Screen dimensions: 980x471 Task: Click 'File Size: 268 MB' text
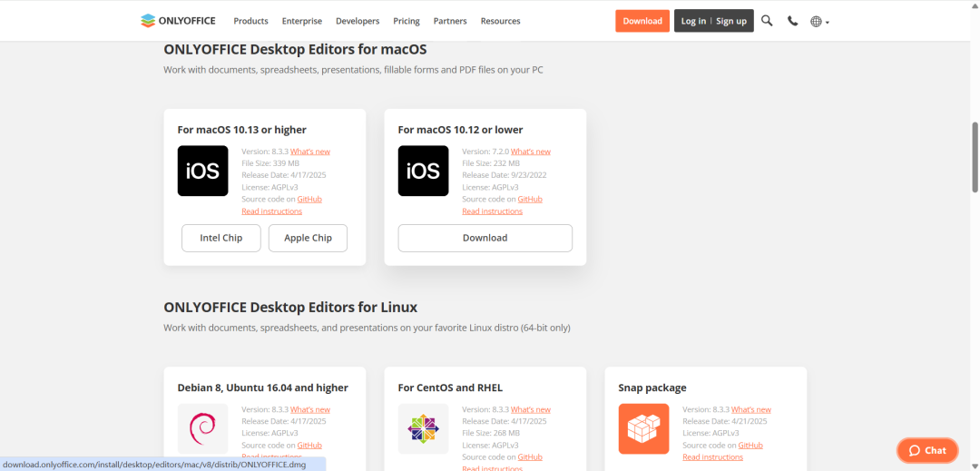491,433
